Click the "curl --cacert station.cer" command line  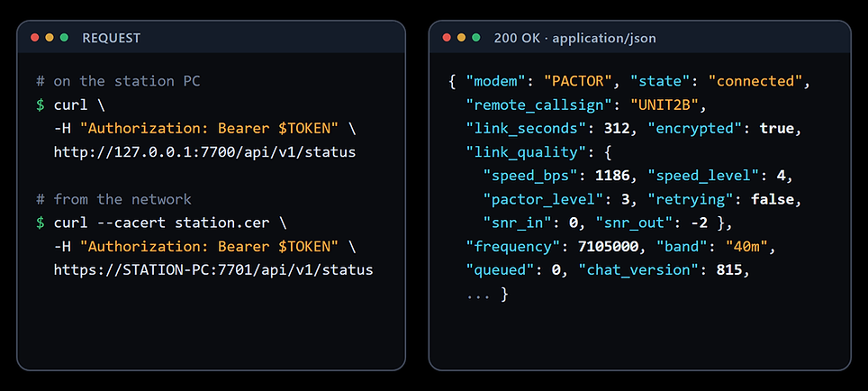[162, 223]
